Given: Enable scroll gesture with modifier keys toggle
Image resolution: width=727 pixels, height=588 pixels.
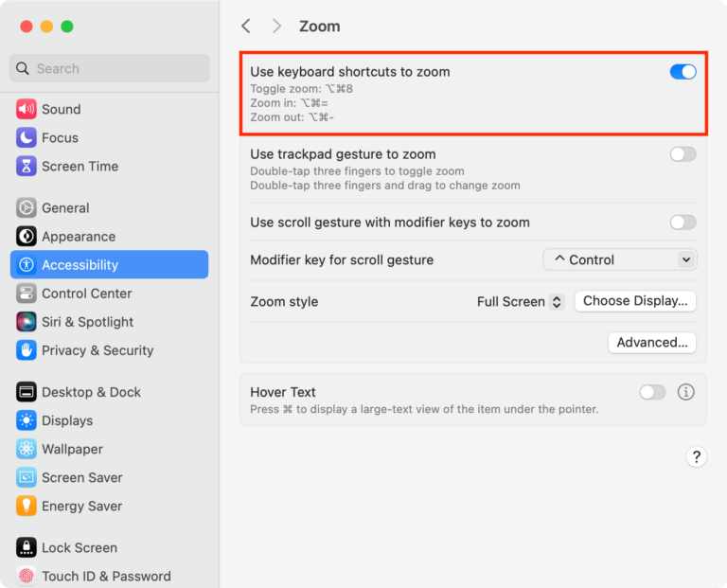Looking at the screenshot, I should (683, 223).
